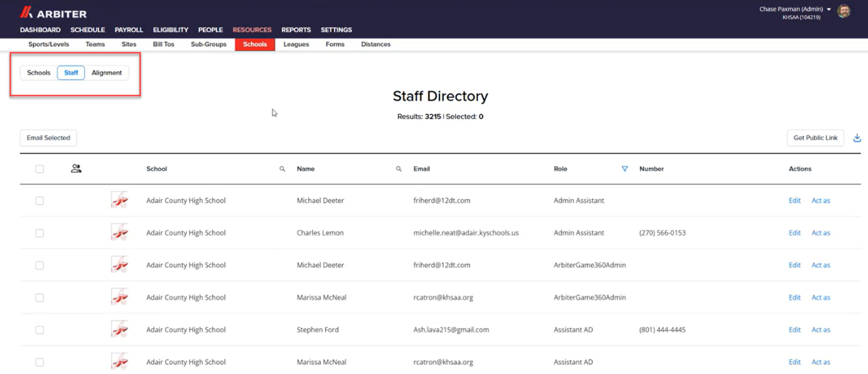
Task: Switch to the Alignment segmented view
Action: pos(107,73)
